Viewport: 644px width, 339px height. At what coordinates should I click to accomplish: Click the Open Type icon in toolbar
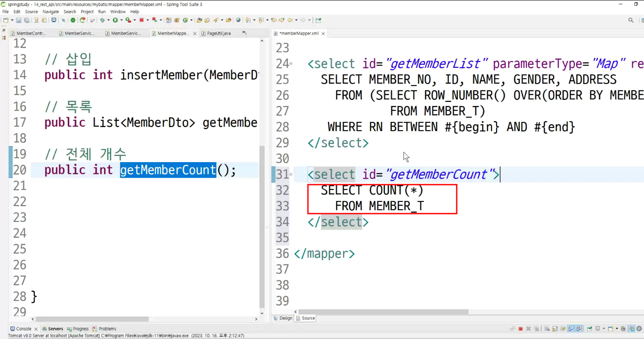(x=199, y=20)
